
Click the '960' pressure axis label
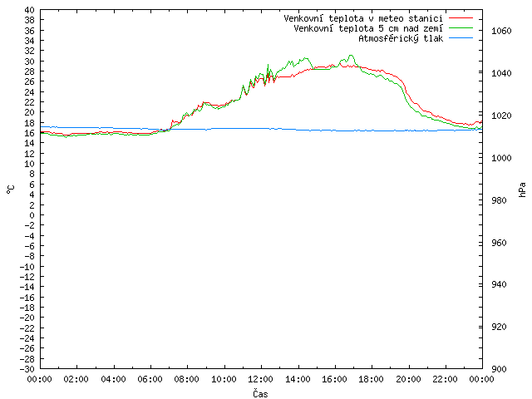(499, 243)
